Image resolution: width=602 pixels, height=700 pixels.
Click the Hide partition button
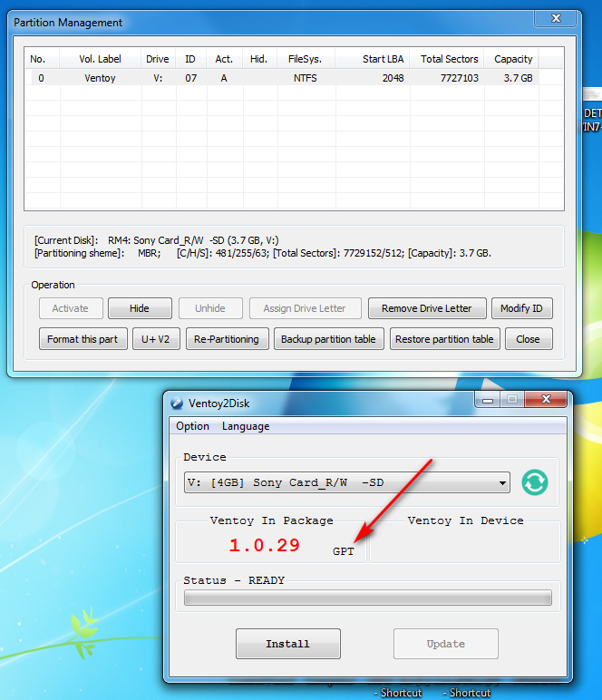[x=140, y=308]
